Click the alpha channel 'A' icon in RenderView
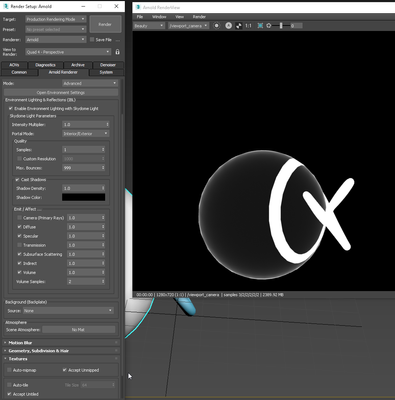 click(x=228, y=26)
